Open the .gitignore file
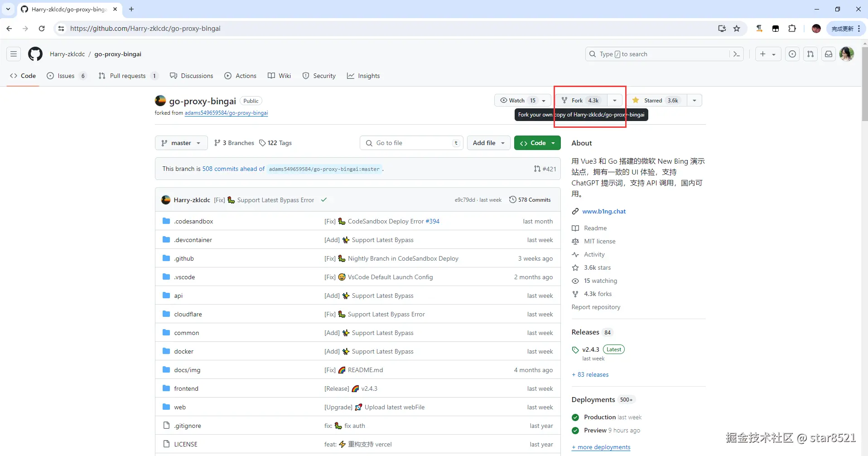Image resolution: width=868 pixels, height=456 pixels. point(188,426)
